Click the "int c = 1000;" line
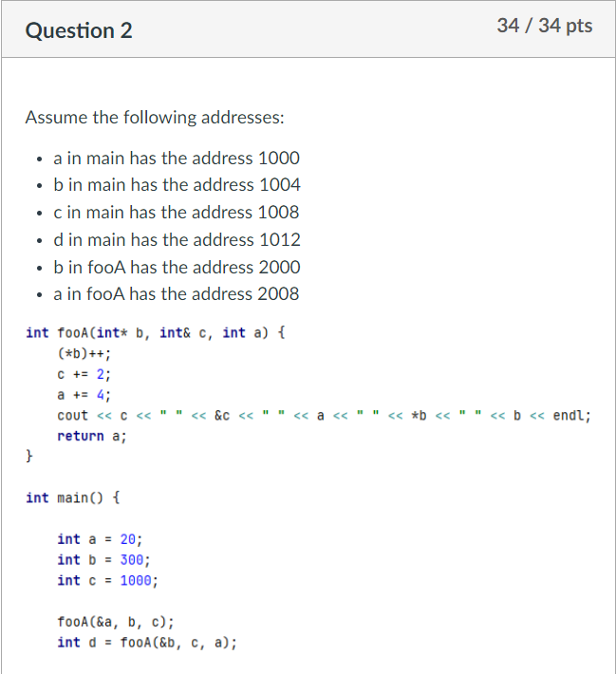Screen dimensions: 616x674 point(107,580)
